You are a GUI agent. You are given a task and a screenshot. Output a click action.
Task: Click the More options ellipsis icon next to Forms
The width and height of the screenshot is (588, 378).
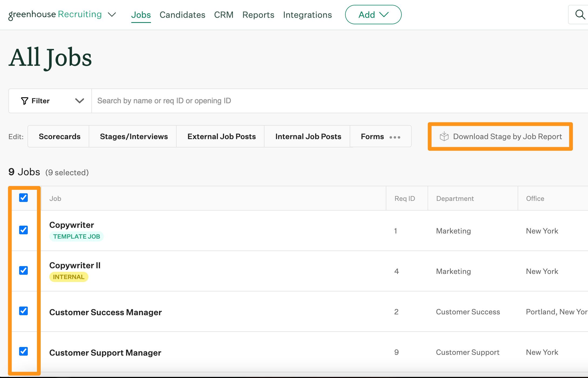396,137
